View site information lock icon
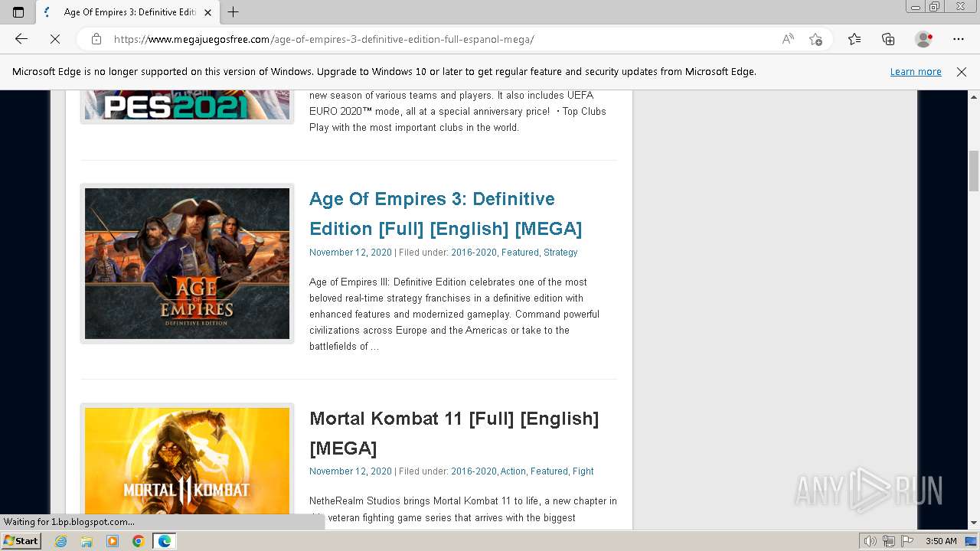The width and height of the screenshot is (980, 551). click(96, 39)
